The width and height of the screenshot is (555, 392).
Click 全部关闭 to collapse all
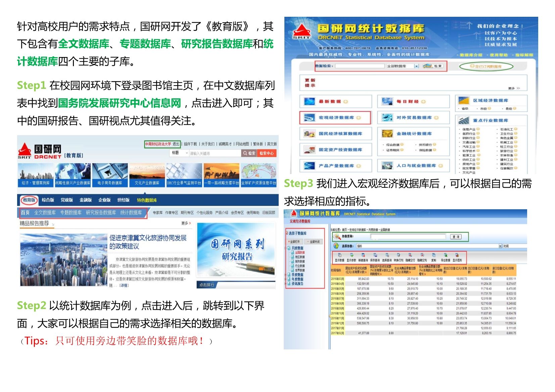pyautogui.click(x=314, y=241)
